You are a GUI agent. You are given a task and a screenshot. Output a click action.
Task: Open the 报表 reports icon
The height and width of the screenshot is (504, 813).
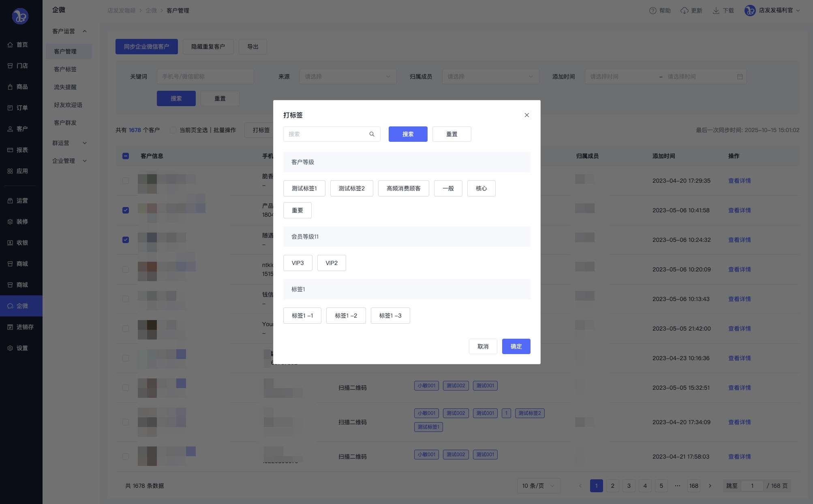[x=10, y=150]
